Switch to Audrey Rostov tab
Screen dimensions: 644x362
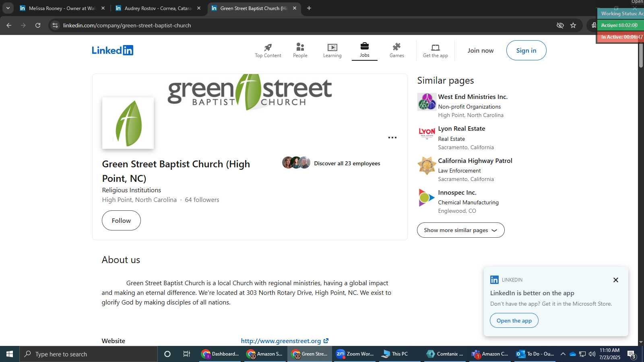click(158, 8)
